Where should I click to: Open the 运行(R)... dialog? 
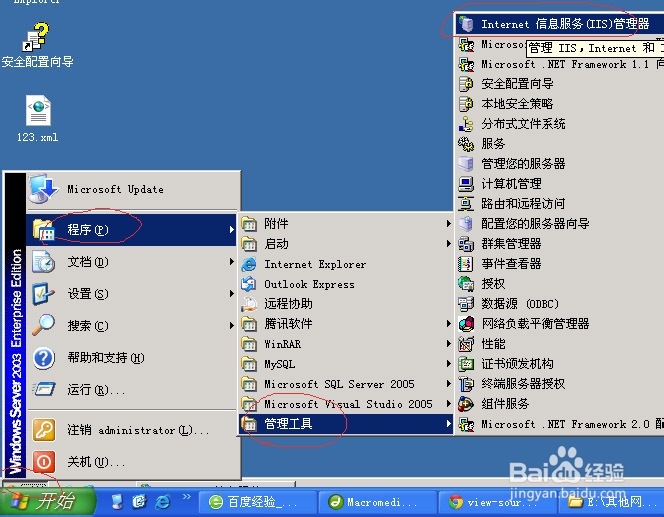coord(131,390)
